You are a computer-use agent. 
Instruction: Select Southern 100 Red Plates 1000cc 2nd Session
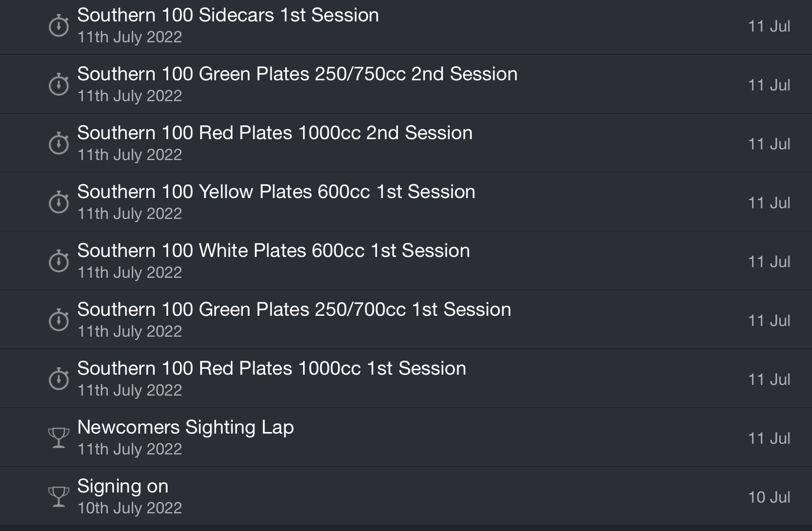406,143
